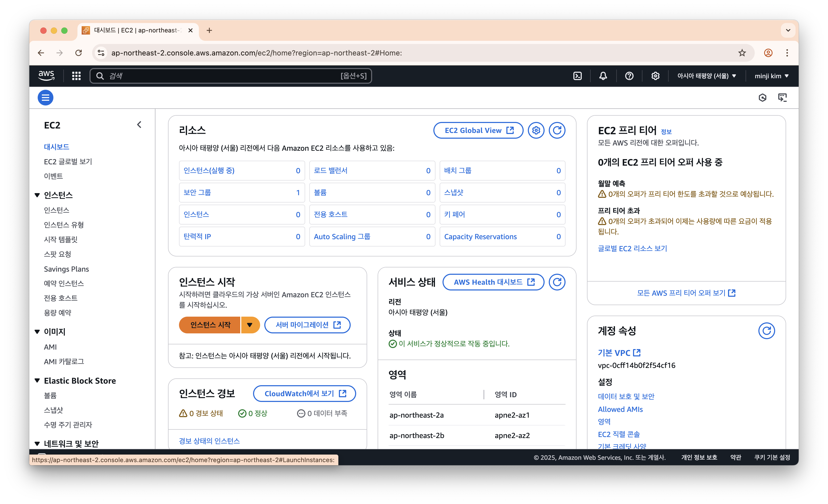The height and width of the screenshot is (504, 828).
Task: Refresh the 서비스 상태 panel
Action: coord(557,282)
